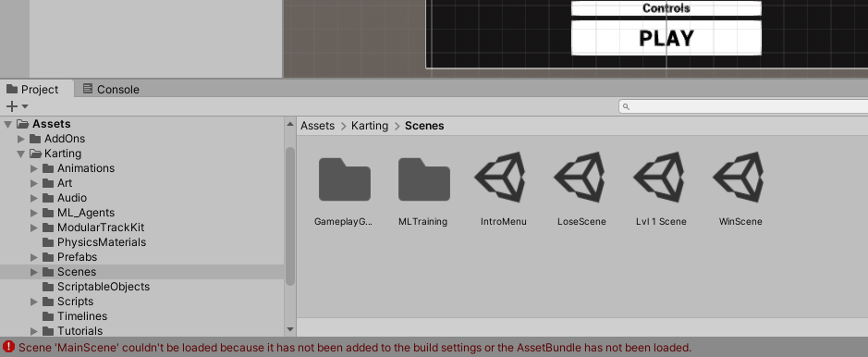868x357 pixels.
Task: Switch to the Console tab
Action: coord(110,89)
